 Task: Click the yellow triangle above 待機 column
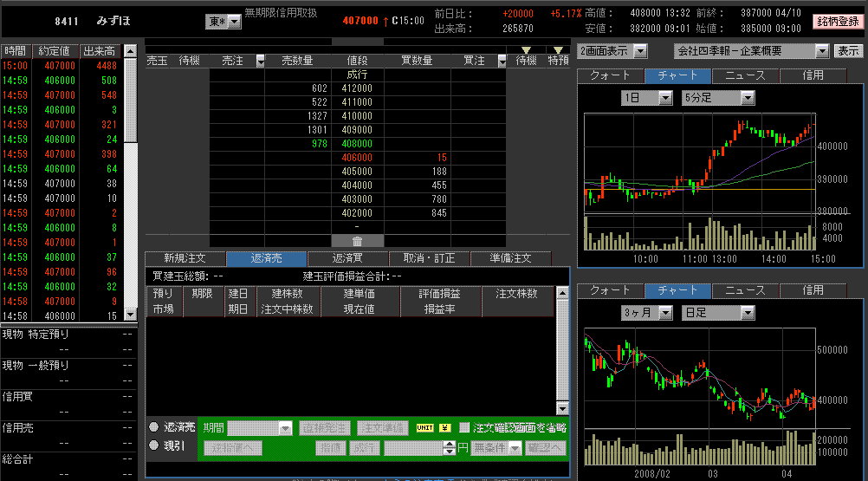coord(526,49)
